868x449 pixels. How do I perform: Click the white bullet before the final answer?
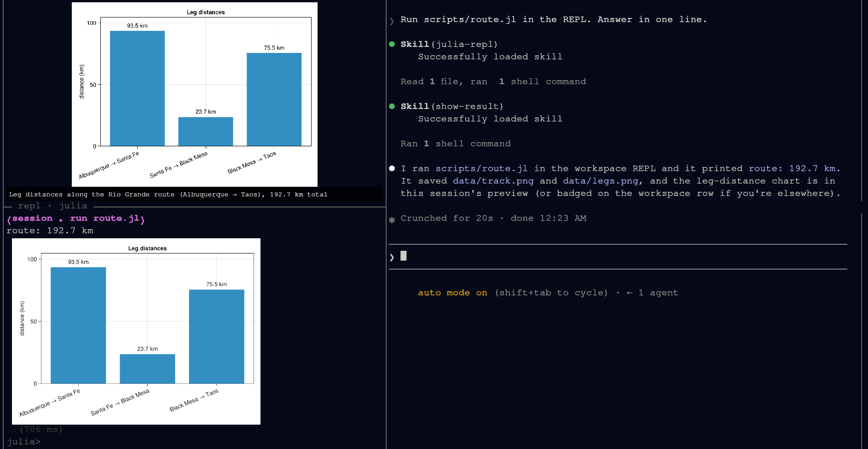[392, 168]
